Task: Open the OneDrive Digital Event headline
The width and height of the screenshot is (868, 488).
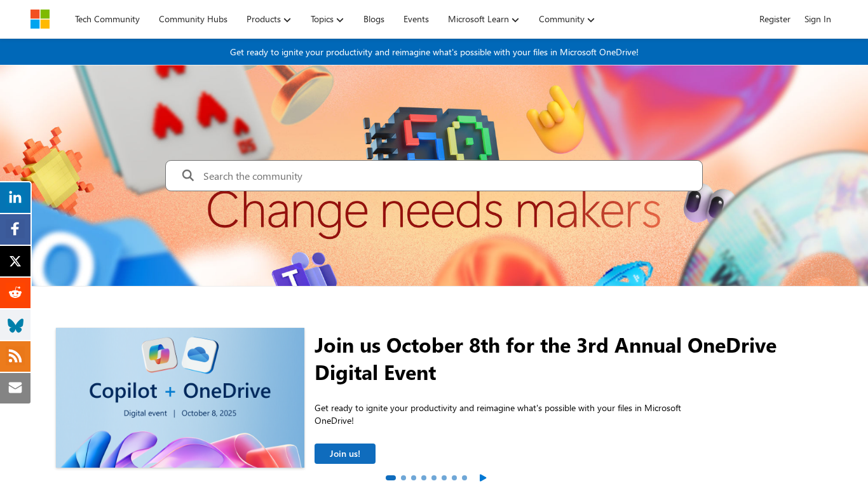Action: coord(545,359)
